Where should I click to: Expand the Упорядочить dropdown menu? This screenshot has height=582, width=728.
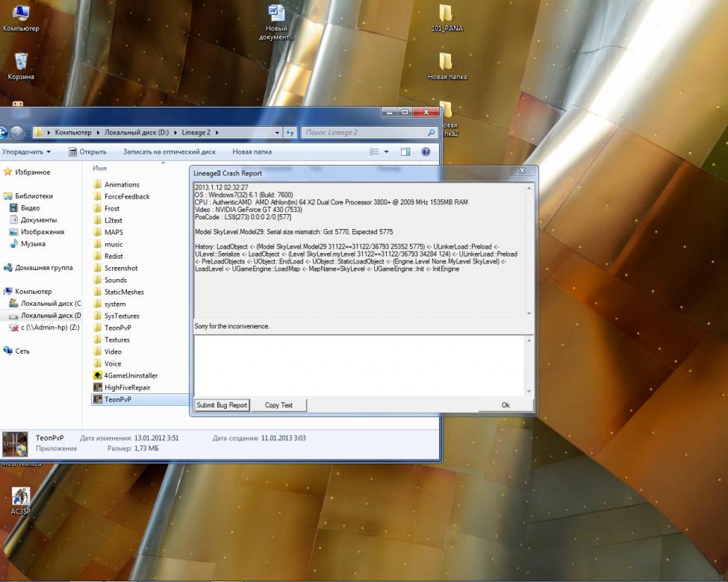[x=27, y=151]
